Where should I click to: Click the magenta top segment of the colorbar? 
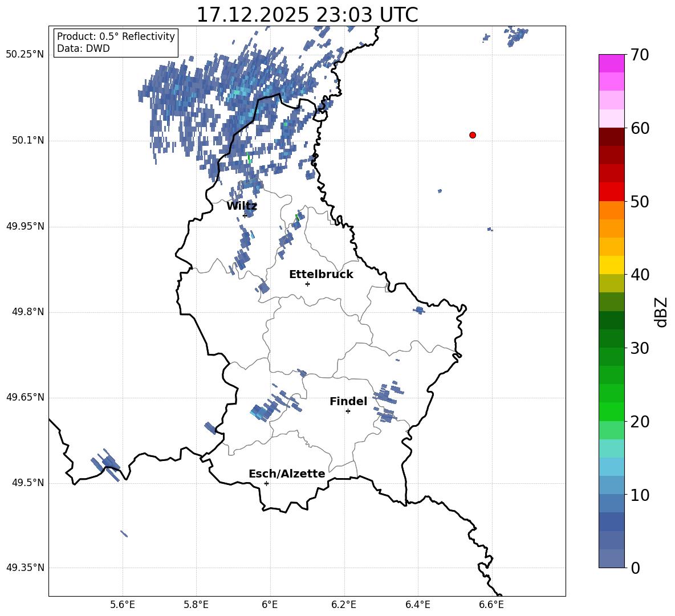612,64
